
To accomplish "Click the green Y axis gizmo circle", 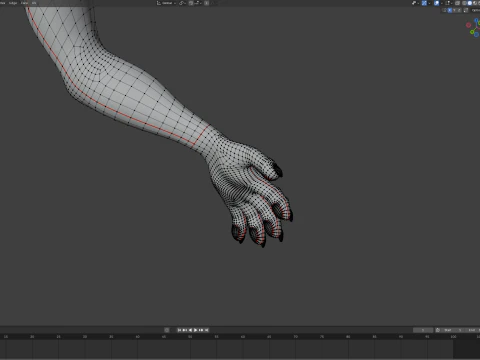I will [x=472, y=32].
